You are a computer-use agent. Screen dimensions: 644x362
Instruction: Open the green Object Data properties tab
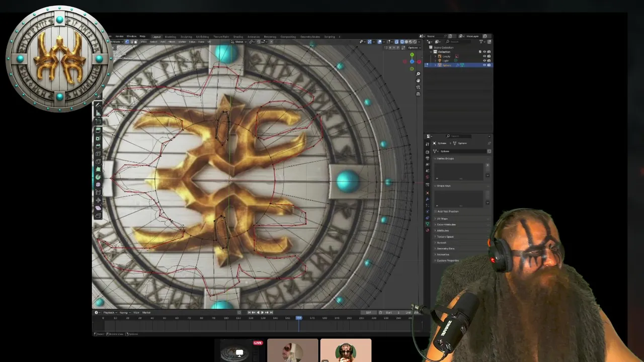pos(428,224)
